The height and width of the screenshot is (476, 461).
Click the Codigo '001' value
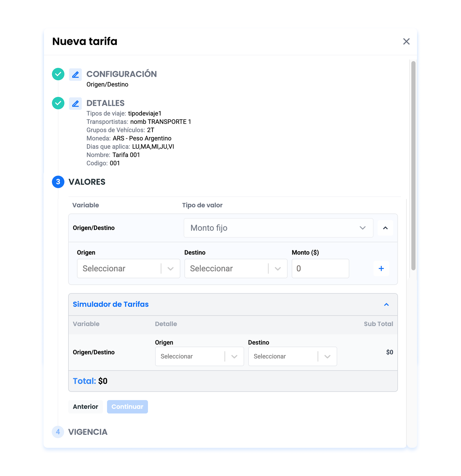coord(115,163)
